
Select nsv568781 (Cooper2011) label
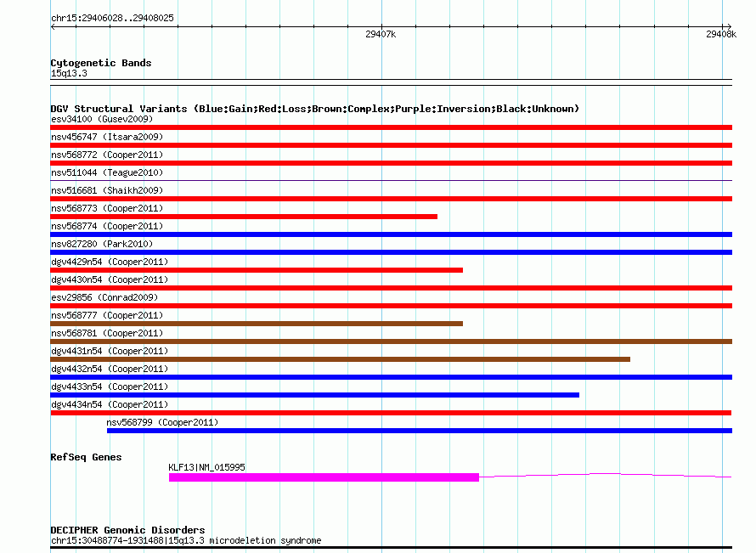click(x=107, y=333)
